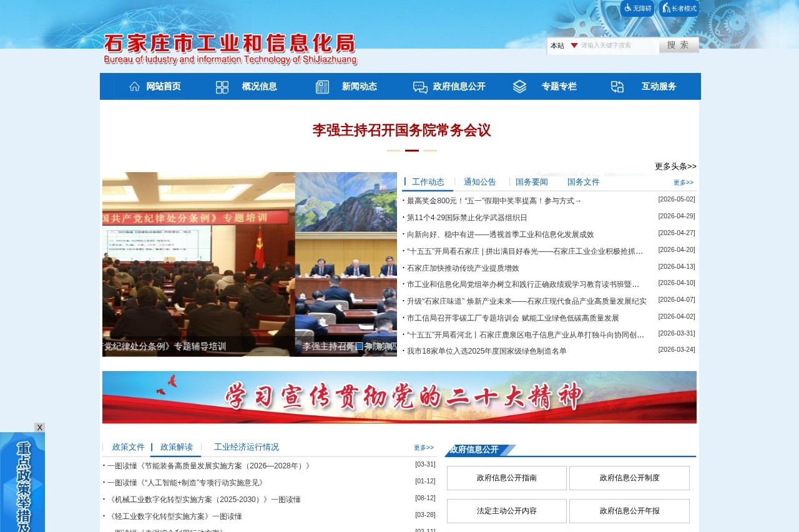
Task: Open the 本站 search scope dropdown
Action: pyautogui.click(x=564, y=46)
